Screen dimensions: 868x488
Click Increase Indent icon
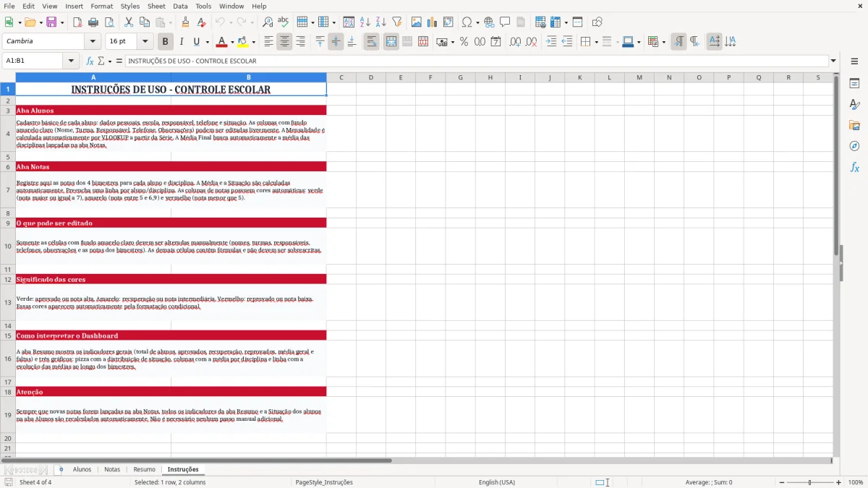tap(551, 42)
